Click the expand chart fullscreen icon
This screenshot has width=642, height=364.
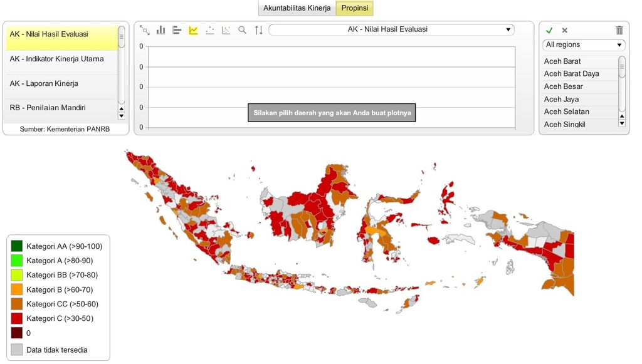tap(145, 30)
